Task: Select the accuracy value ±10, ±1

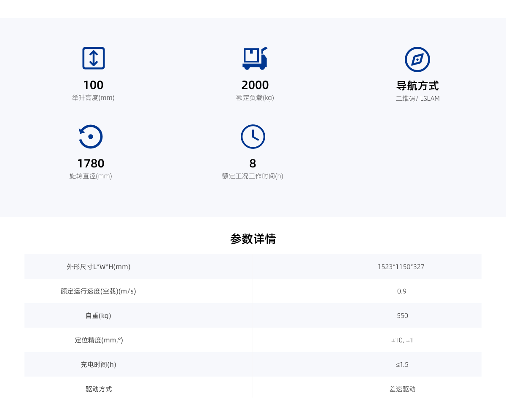Action: pyautogui.click(x=402, y=340)
